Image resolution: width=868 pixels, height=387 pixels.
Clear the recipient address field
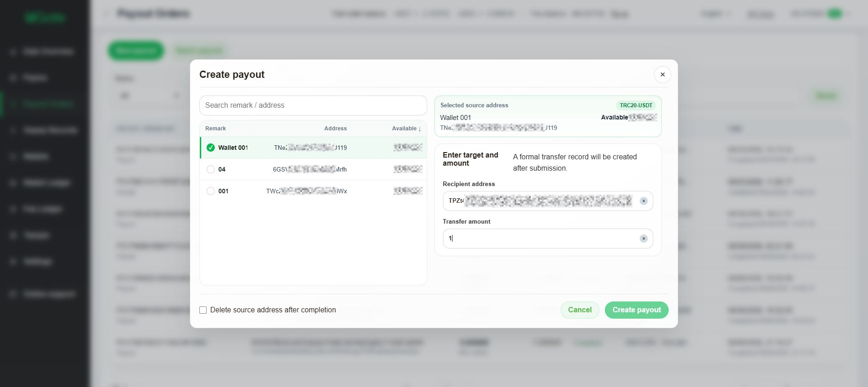click(x=644, y=201)
